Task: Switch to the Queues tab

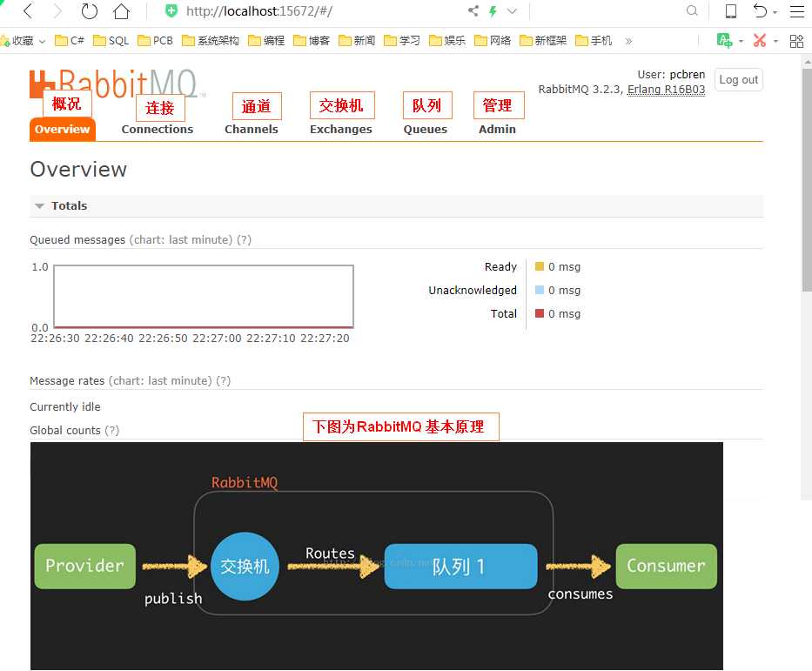Action: (426, 130)
